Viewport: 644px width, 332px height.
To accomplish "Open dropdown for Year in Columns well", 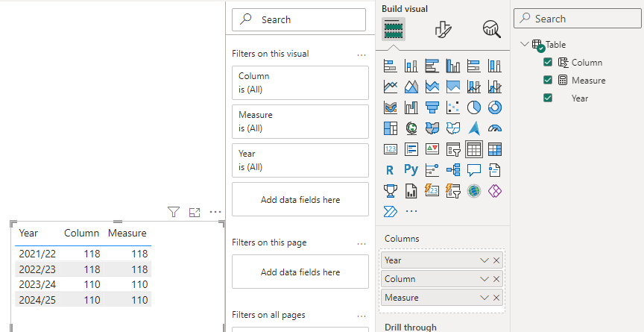I will pyautogui.click(x=484, y=260).
